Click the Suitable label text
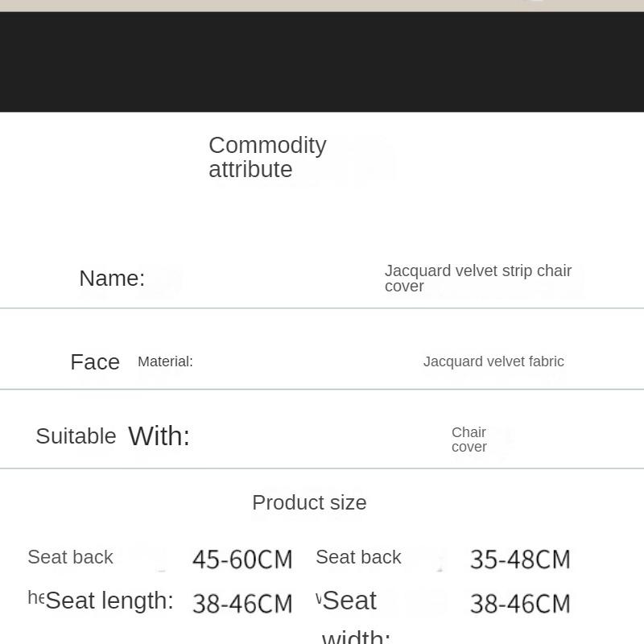Viewport: 644px width, 644px height. click(x=76, y=436)
